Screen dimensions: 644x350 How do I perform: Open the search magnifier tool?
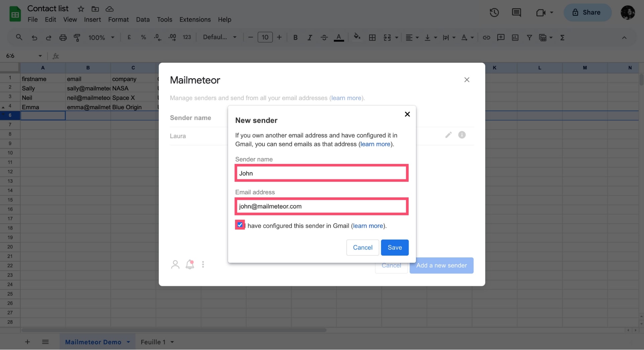click(x=19, y=37)
